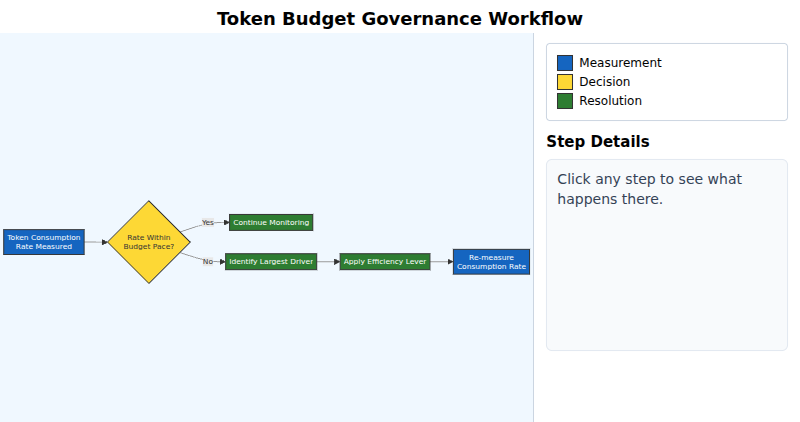This screenshot has height=422, width=800.
Task: Click the Token Budget Governance Workflow title
Action: (x=400, y=18)
